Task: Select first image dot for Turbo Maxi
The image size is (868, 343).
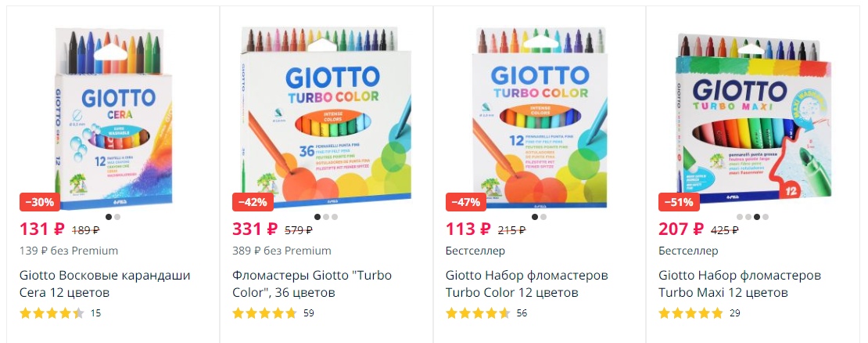Action: coord(740,217)
